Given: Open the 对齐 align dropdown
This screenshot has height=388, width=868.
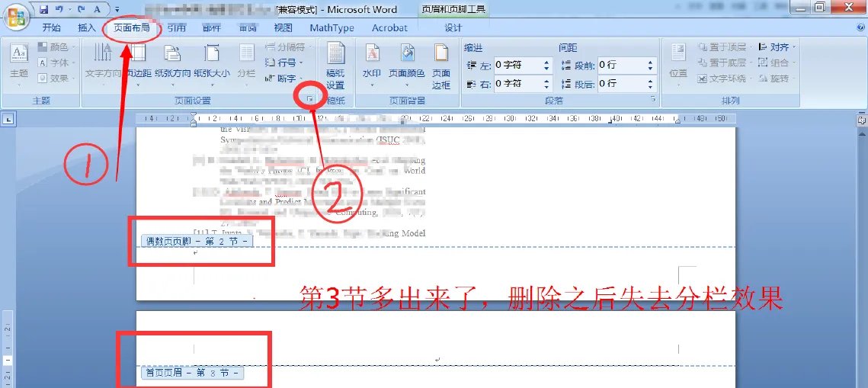Looking at the screenshot, I should 776,47.
